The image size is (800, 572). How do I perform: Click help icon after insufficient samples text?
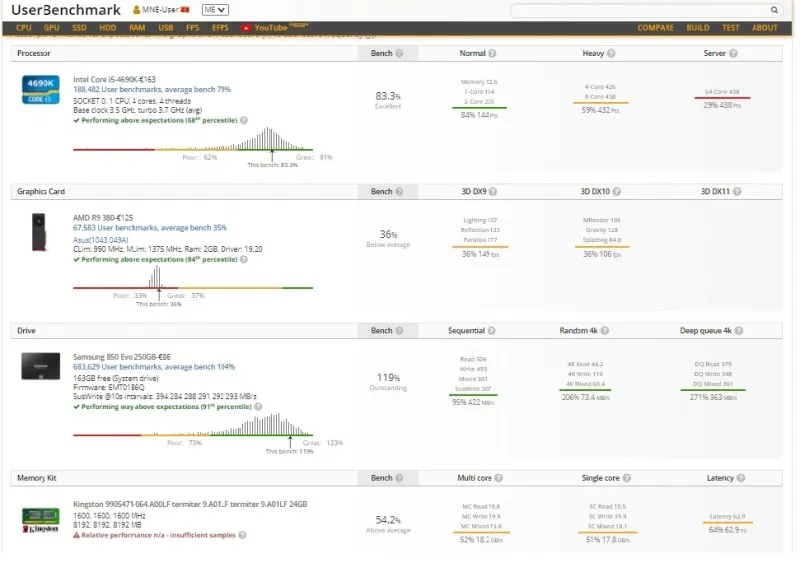tap(242, 535)
